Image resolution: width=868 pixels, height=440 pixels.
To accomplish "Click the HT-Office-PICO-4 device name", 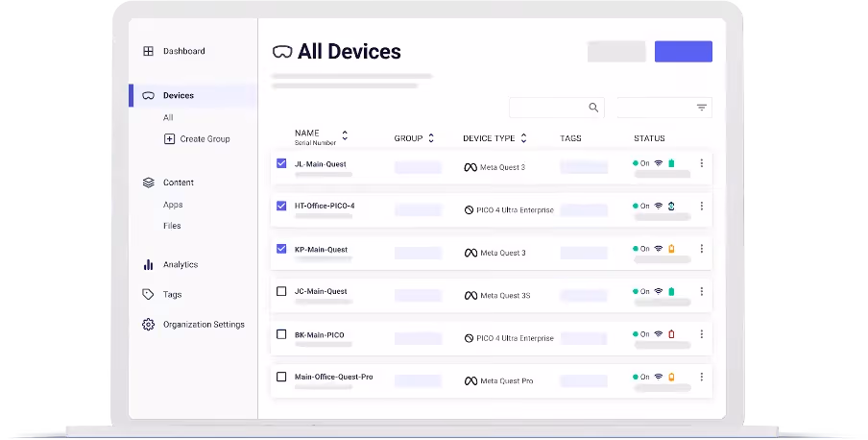I will pyautogui.click(x=325, y=206).
